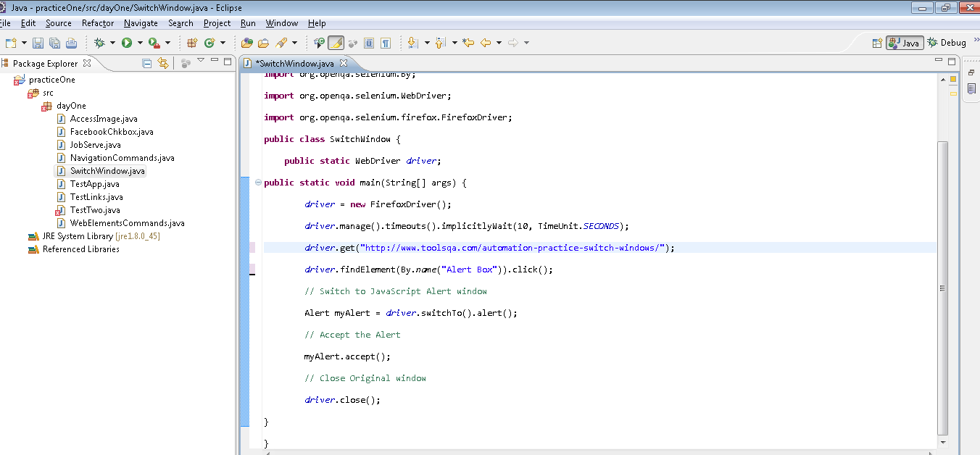Open the Edit menu
The width and height of the screenshot is (980, 455).
[28, 23]
